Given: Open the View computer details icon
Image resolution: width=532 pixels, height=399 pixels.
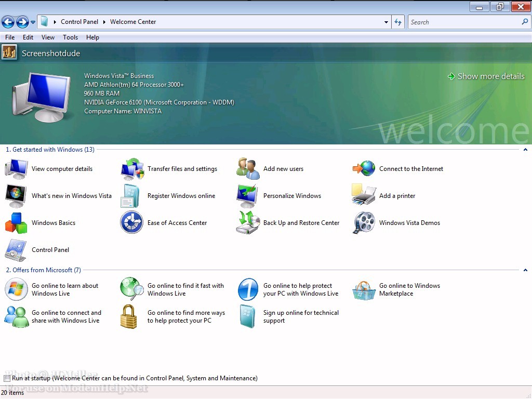Looking at the screenshot, I should pyautogui.click(x=16, y=169).
